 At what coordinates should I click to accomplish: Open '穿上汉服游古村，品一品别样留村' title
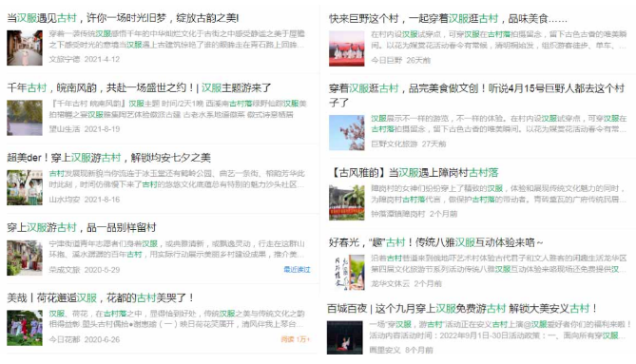pyautogui.click(x=82, y=227)
